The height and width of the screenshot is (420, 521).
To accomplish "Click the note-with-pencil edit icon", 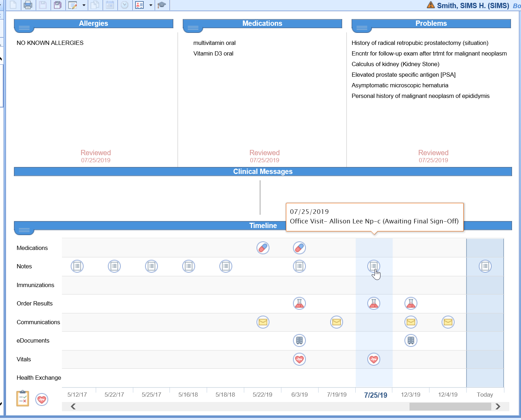I will (x=73, y=5).
